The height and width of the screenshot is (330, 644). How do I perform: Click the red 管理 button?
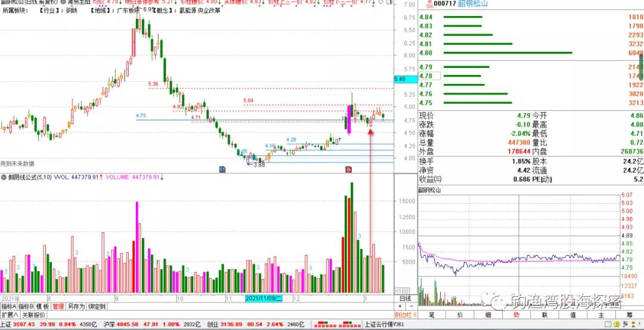[58, 307]
